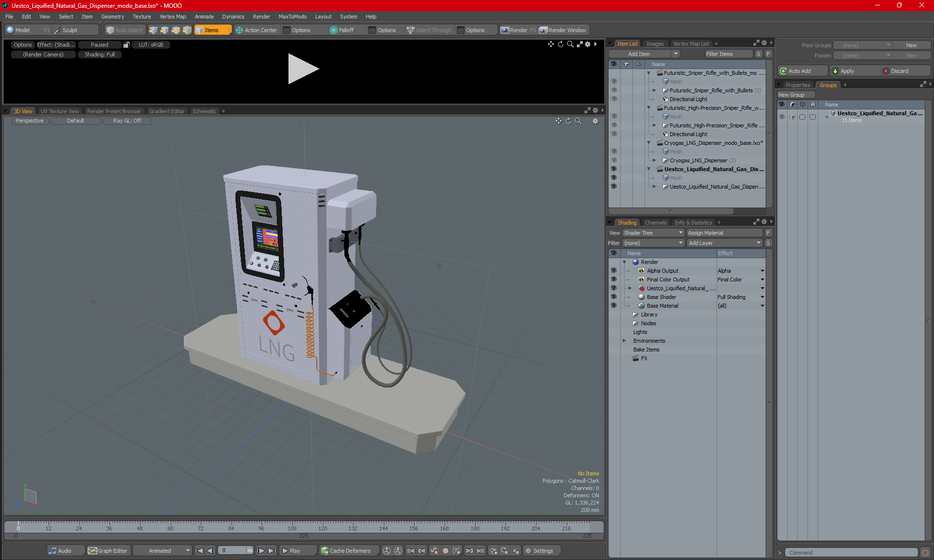Click Ray GL: Off button

point(127,121)
